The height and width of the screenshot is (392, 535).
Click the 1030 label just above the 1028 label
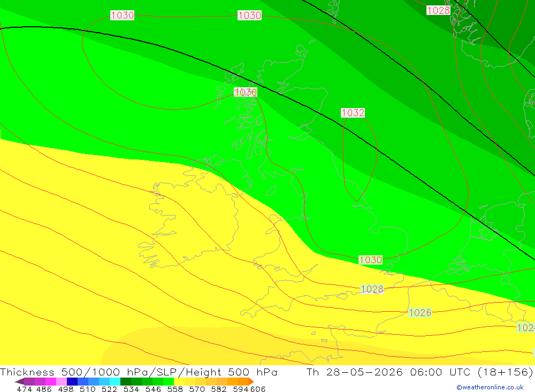(x=371, y=260)
